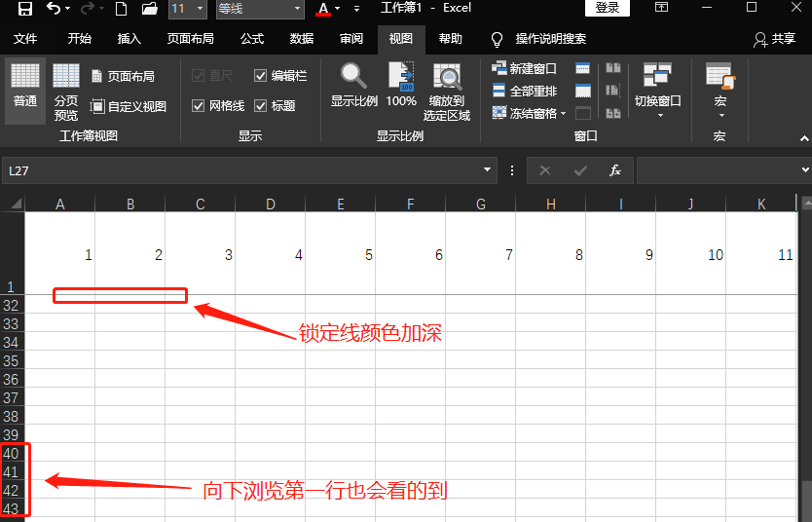Toggle the Headings (标题) checkbox
Image resolution: width=812 pixels, height=522 pixels.
[x=261, y=106]
